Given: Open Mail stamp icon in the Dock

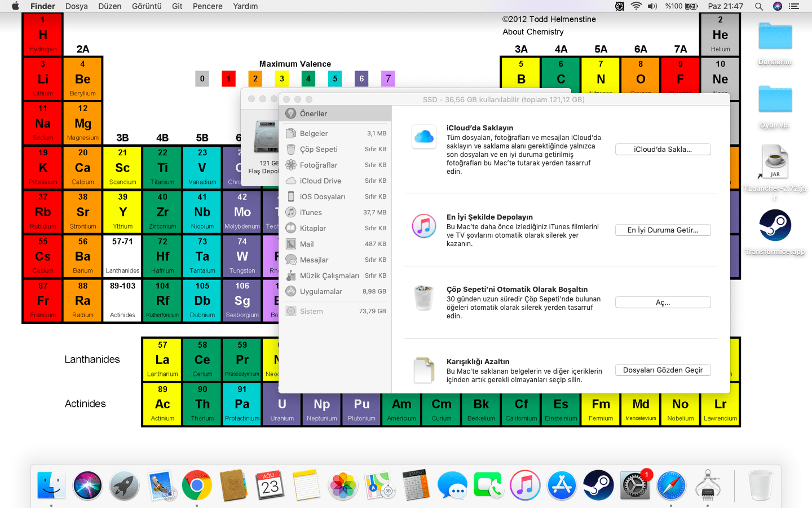Looking at the screenshot, I should [x=161, y=485].
